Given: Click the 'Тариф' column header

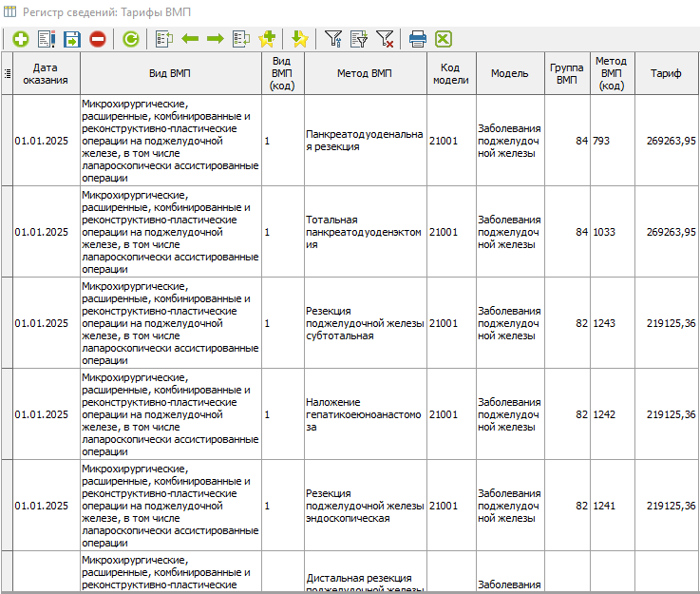Looking at the screenshot, I should [x=665, y=74].
